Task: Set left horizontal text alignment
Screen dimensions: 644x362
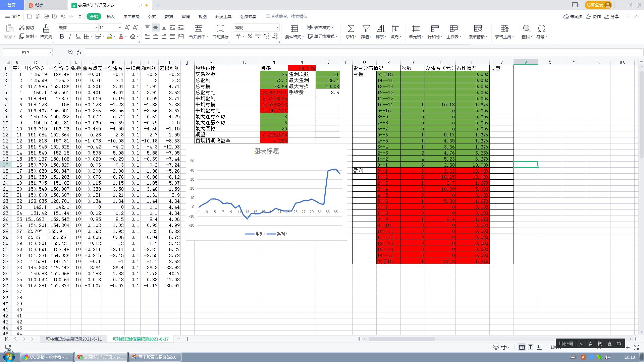Action: click(147, 37)
